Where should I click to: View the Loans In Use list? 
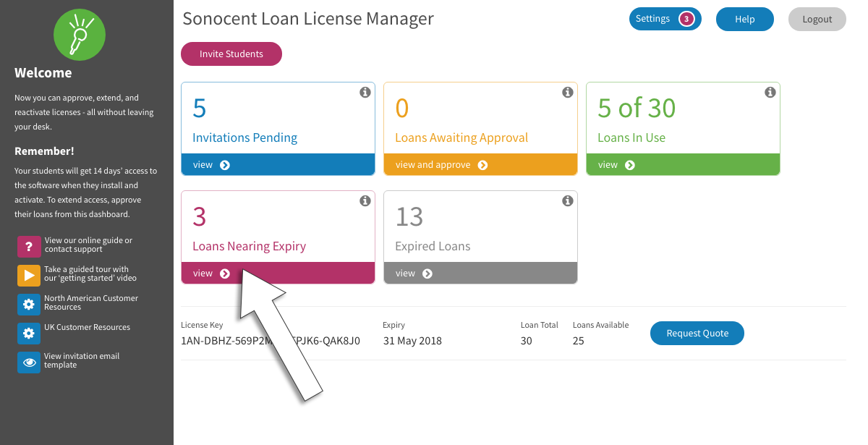(x=683, y=164)
